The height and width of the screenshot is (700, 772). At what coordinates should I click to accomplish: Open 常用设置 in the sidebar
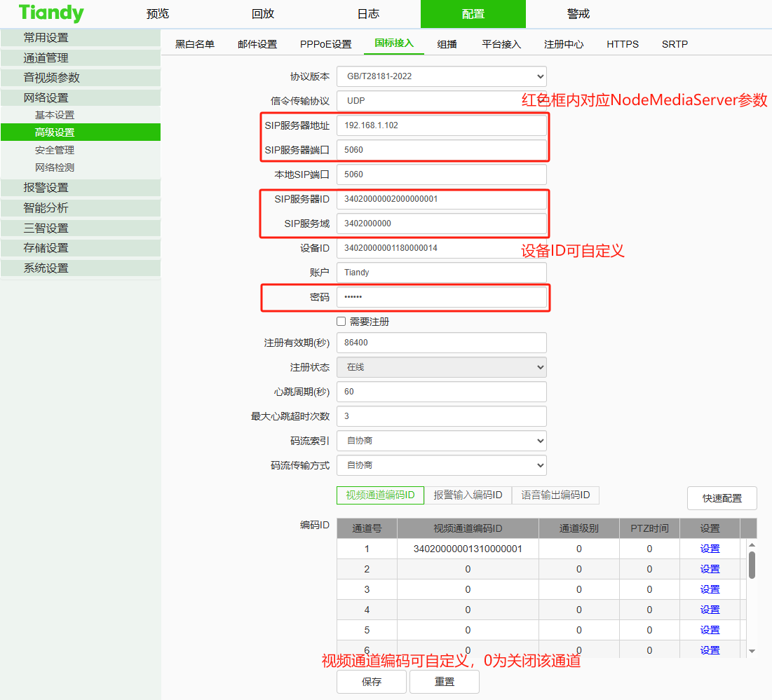[81, 38]
